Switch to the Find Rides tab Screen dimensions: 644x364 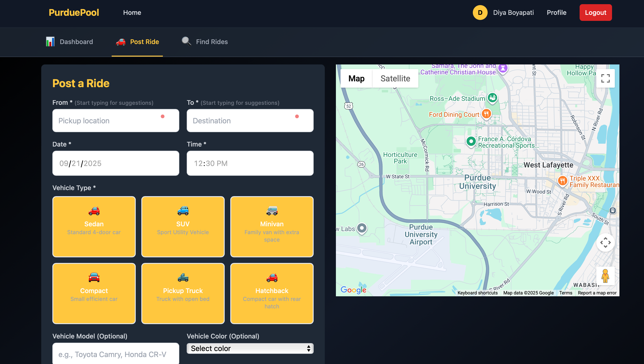coord(205,42)
